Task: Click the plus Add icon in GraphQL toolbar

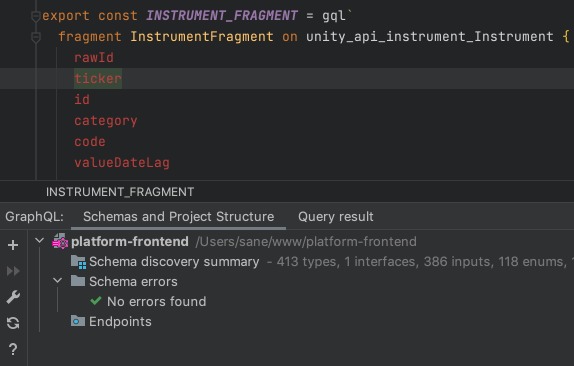Action: coord(13,245)
